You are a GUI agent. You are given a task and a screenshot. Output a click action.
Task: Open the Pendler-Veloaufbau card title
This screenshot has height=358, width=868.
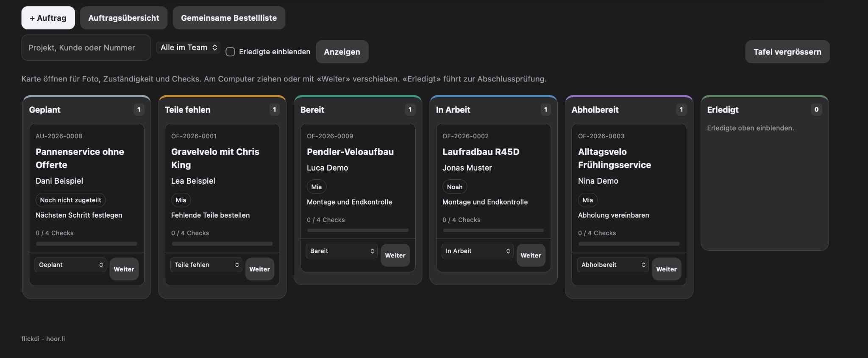[x=351, y=152]
